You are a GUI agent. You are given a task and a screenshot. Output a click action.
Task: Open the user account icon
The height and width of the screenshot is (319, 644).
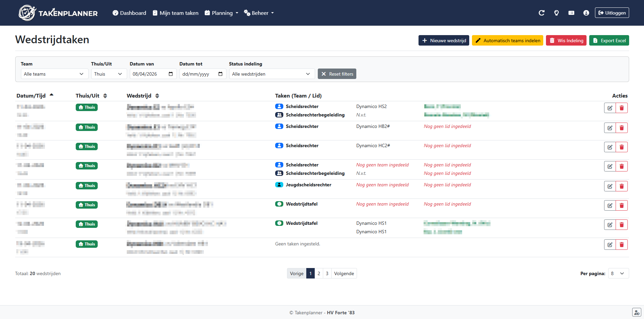click(586, 12)
